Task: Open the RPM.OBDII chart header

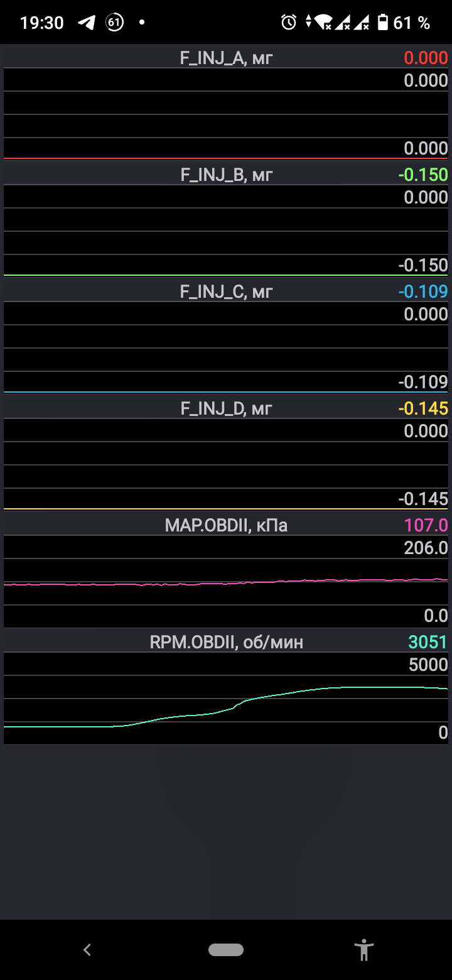Action: pyautogui.click(x=226, y=642)
